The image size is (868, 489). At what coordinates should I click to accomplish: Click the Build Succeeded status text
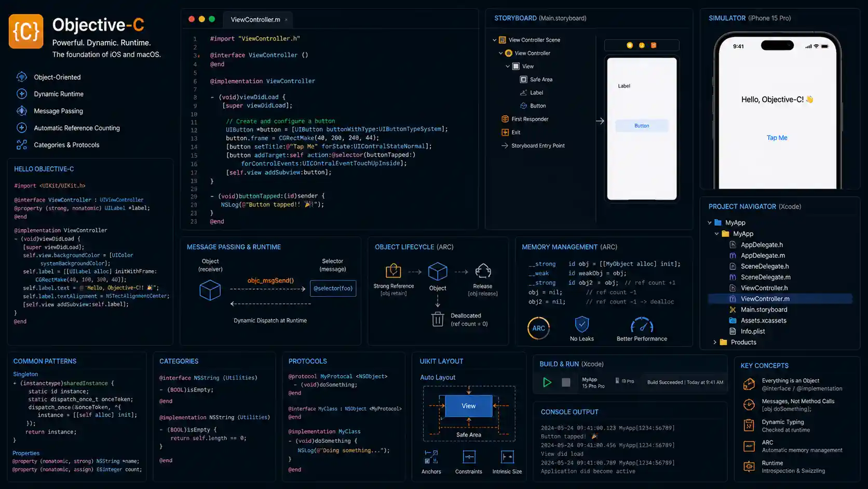click(685, 382)
